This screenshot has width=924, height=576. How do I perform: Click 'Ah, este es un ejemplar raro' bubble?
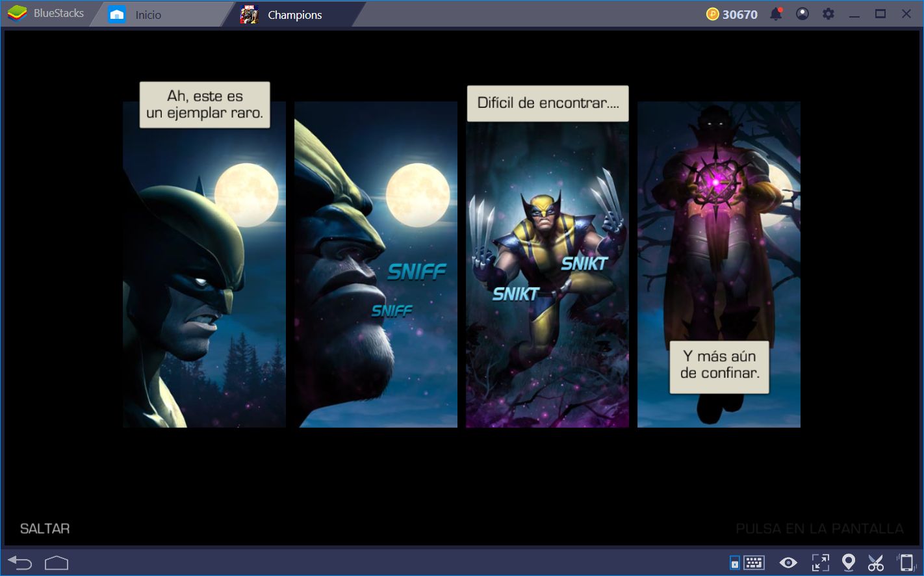tap(205, 105)
